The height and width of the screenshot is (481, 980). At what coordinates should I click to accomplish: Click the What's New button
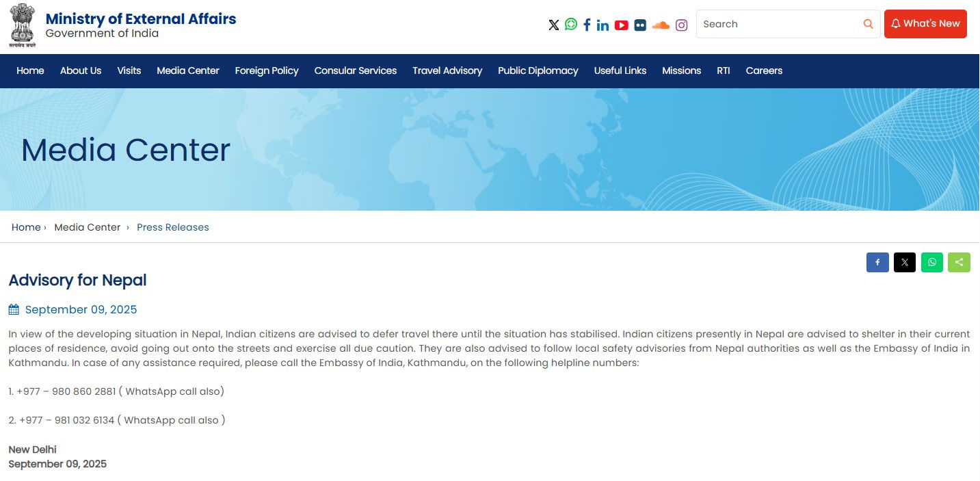tap(925, 24)
